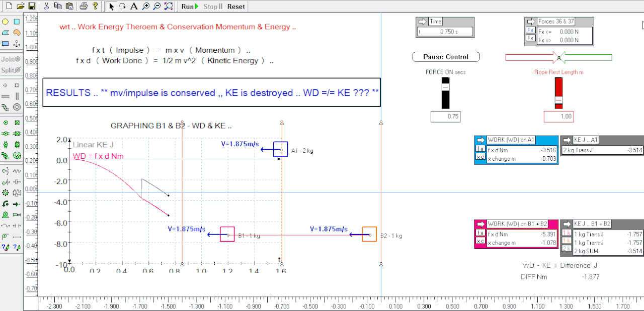Toggle xc channel in WORK on B1 + B2 meter
This screenshot has width=644, height=311.
(x=480, y=241)
